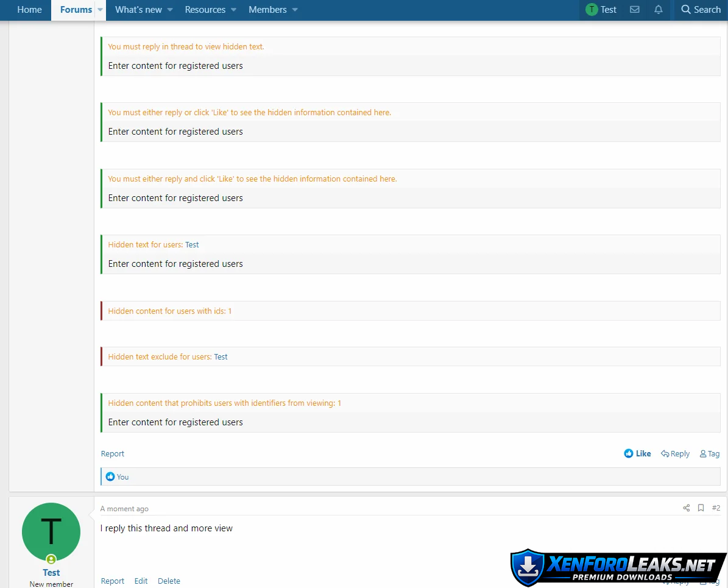Open the alerts bell icon
Screen dimensions: 728x588
click(x=658, y=10)
